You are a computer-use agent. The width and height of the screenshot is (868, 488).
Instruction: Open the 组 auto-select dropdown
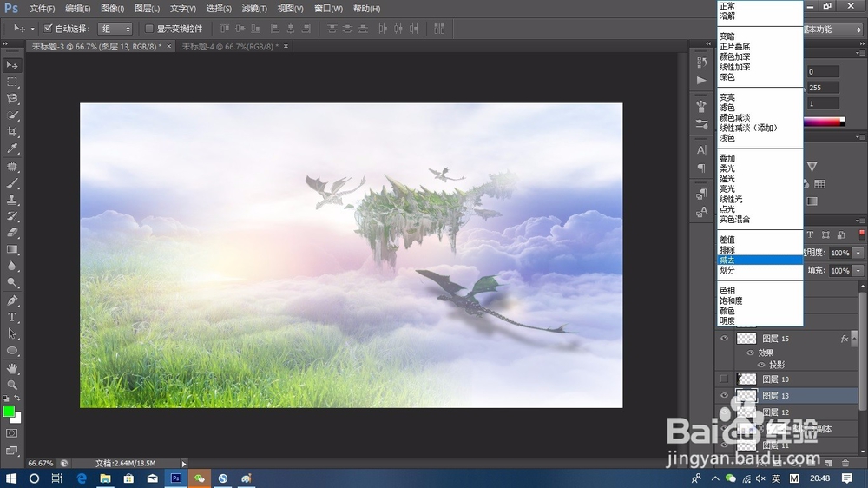(x=115, y=29)
